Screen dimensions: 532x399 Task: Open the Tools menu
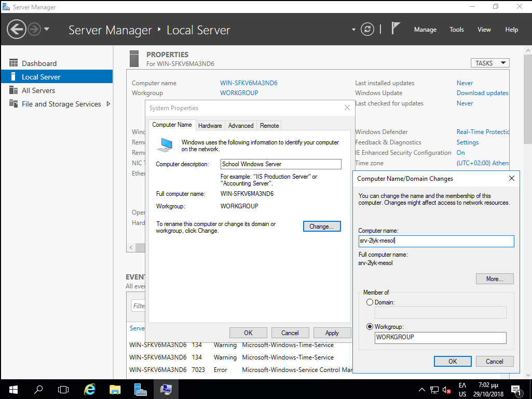point(456,30)
